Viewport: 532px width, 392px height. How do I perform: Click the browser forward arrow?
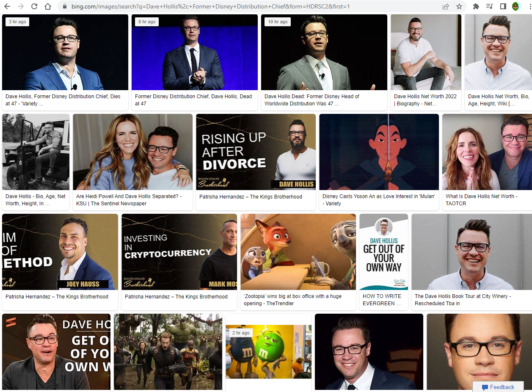[x=21, y=6]
